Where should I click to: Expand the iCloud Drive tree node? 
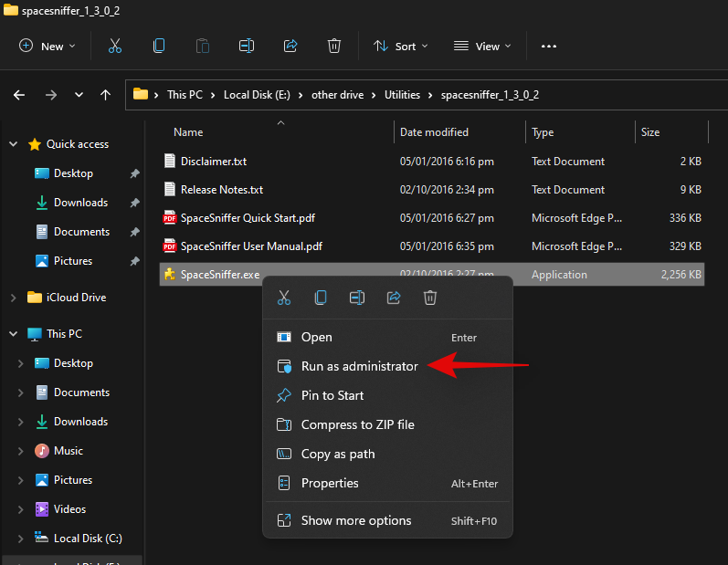click(x=13, y=298)
